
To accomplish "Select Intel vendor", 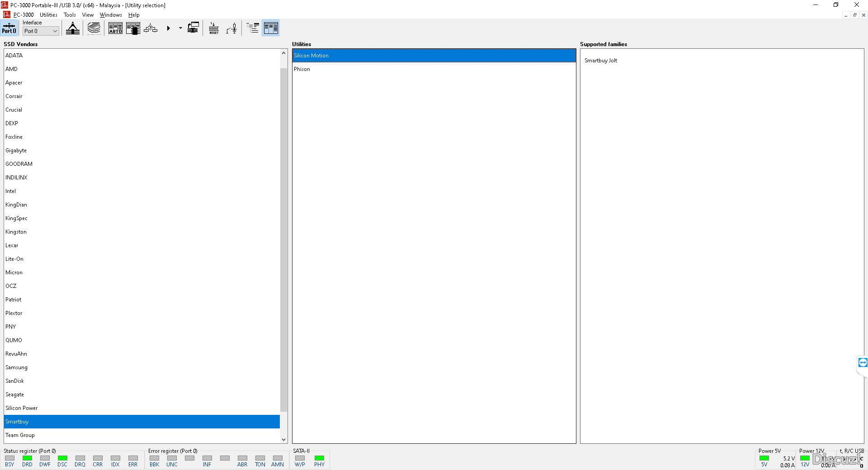I will click(x=142, y=191).
